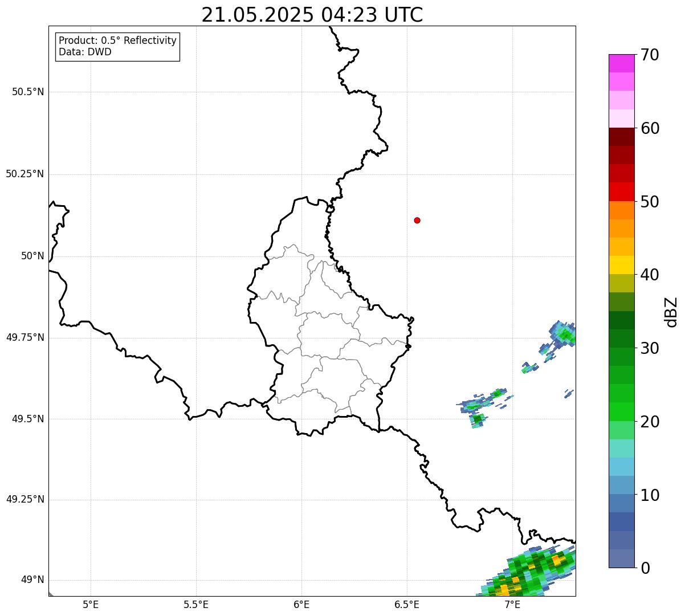The width and height of the screenshot is (685, 616).
Task: Click the colorbar tick label 10
Action: pyautogui.click(x=650, y=495)
